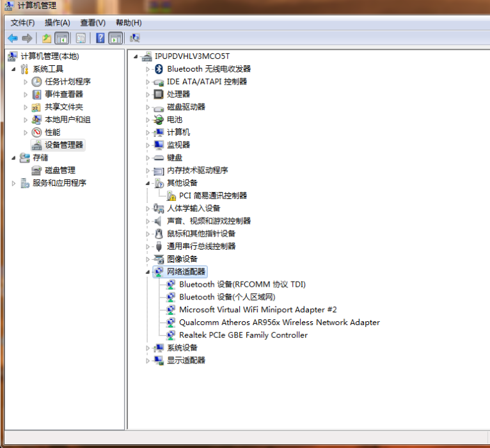The height and width of the screenshot is (448, 490).
Task: Collapse the 存储 tree node
Action: coord(13,158)
